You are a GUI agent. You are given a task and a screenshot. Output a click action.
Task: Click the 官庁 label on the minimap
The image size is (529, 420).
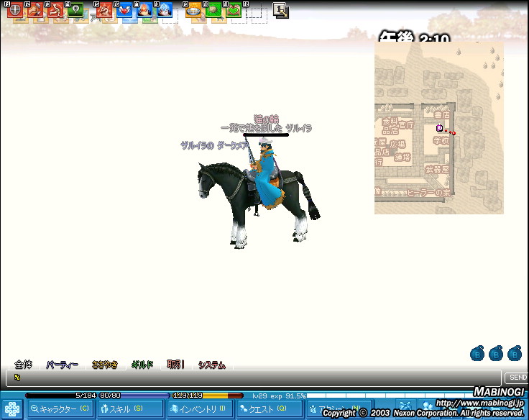click(x=406, y=125)
